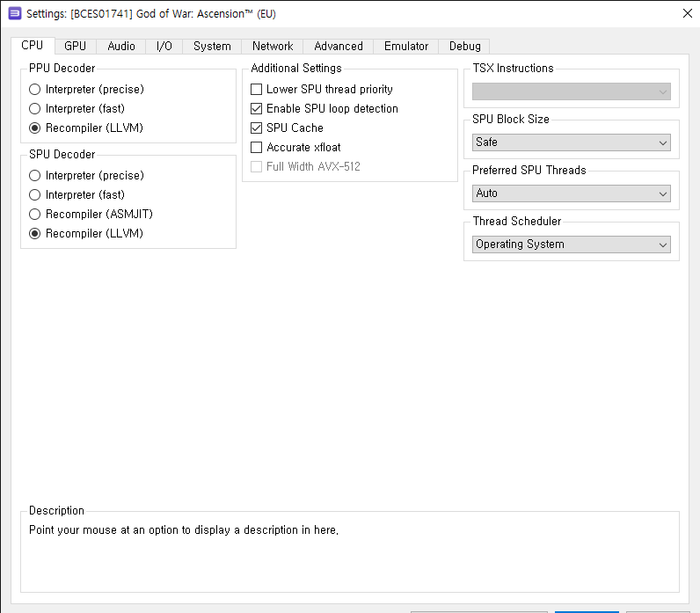Uncheck Enable SPU loop detection
700x613 pixels.
pos(324,108)
